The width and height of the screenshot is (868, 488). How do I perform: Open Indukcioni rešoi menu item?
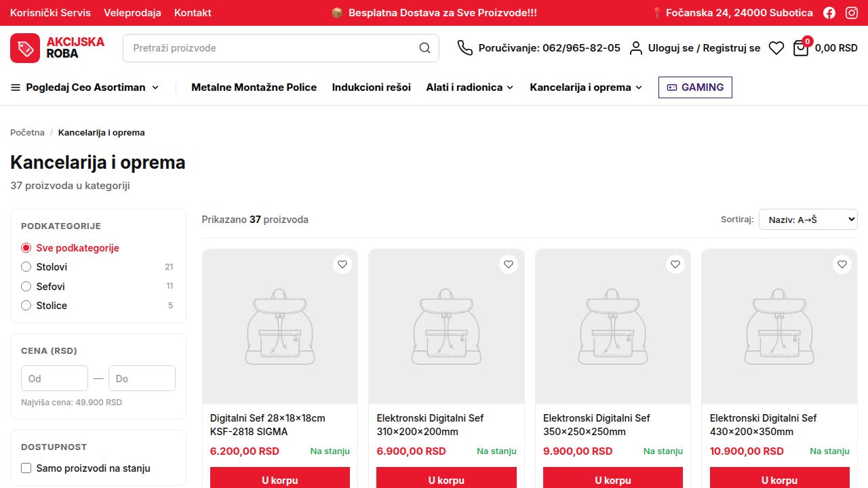click(x=372, y=87)
